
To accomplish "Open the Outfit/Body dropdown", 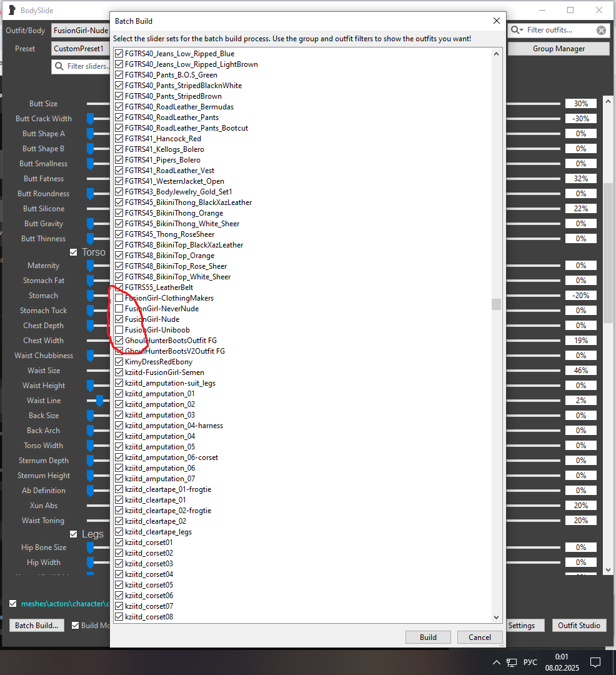I will coord(80,30).
